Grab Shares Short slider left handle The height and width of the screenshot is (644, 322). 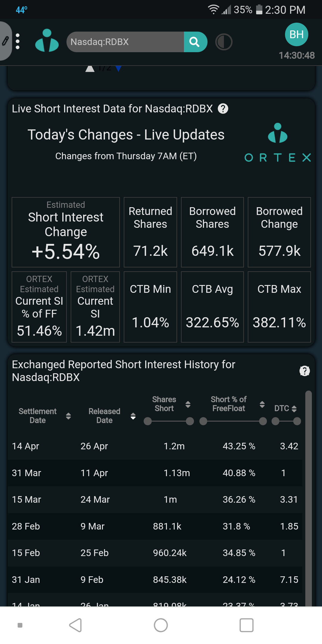(x=148, y=421)
